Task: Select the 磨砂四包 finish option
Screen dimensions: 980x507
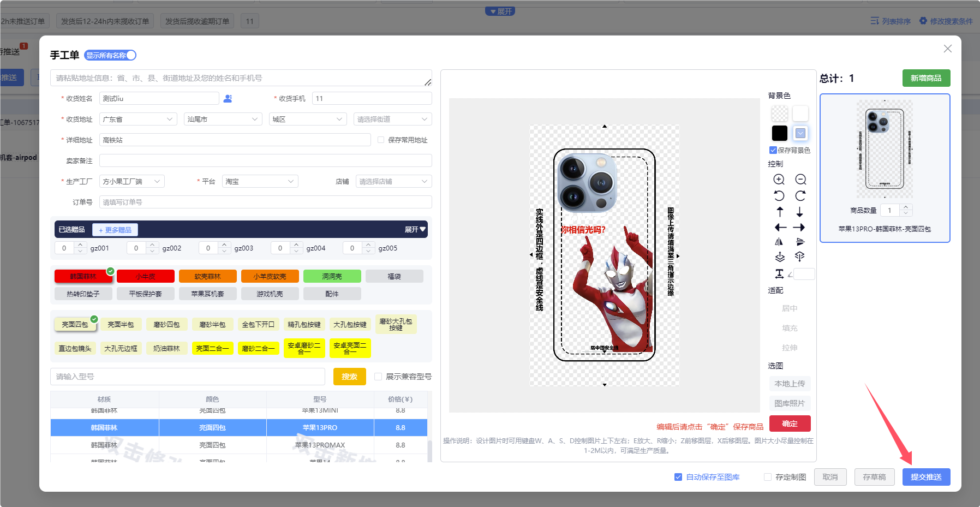Action: click(x=166, y=324)
